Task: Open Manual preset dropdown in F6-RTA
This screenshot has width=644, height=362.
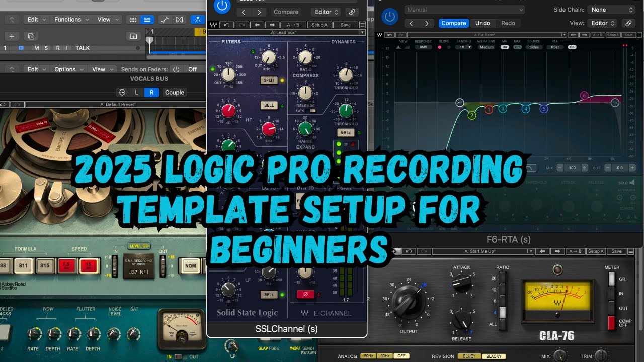Action: [x=464, y=10]
